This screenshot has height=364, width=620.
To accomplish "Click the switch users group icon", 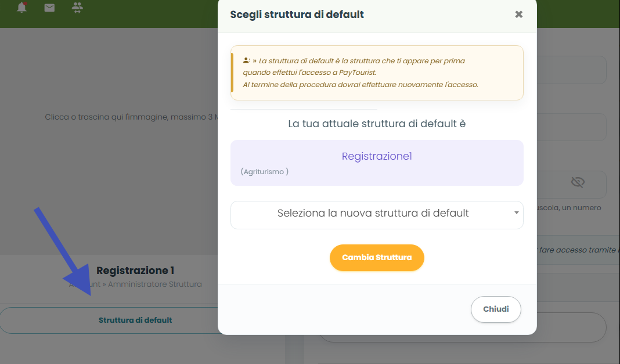I will (77, 8).
